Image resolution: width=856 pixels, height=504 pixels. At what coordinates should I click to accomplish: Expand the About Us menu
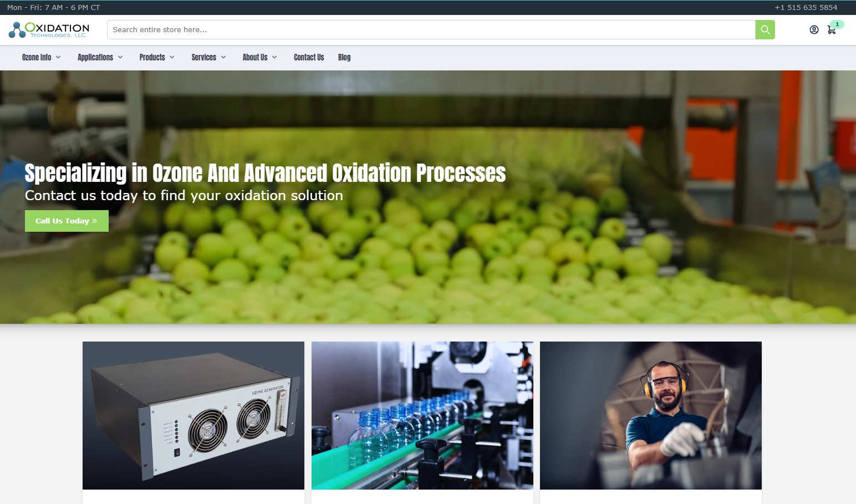[x=259, y=58]
